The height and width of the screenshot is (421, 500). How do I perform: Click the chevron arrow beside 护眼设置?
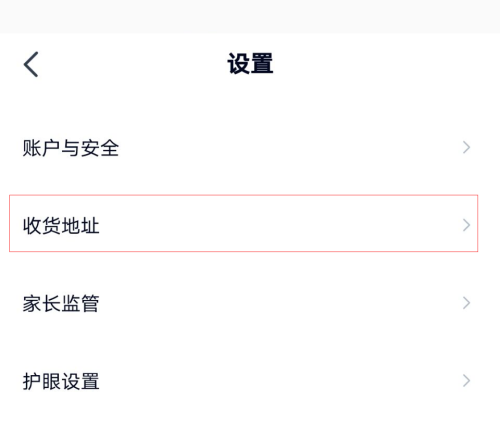pos(466,381)
